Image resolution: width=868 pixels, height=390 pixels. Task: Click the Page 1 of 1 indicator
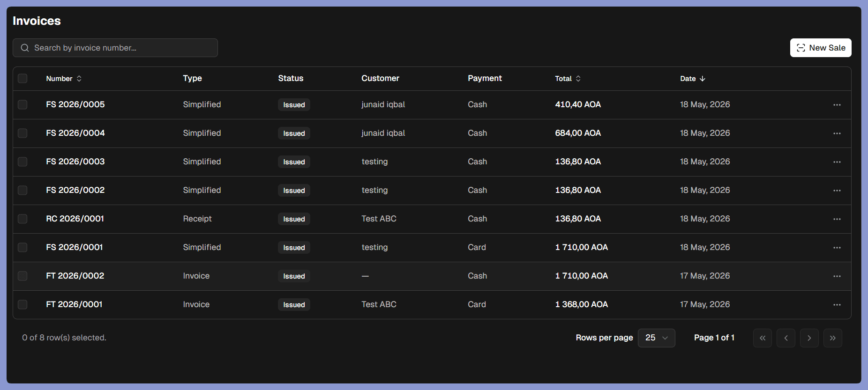click(x=714, y=338)
